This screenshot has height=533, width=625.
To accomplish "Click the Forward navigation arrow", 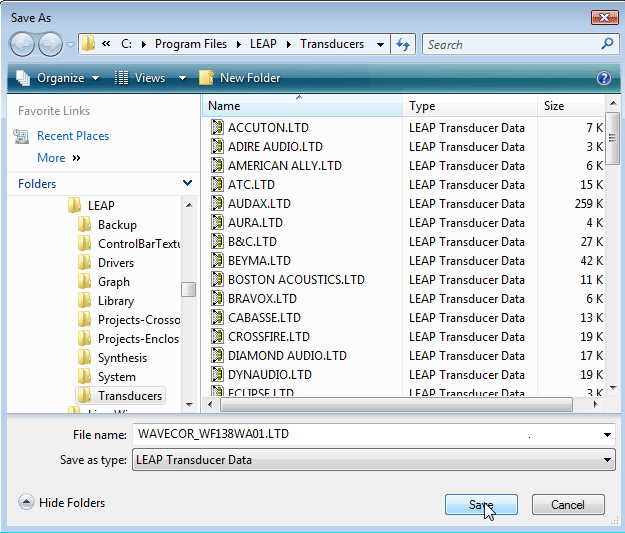I will click(x=50, y=44).
